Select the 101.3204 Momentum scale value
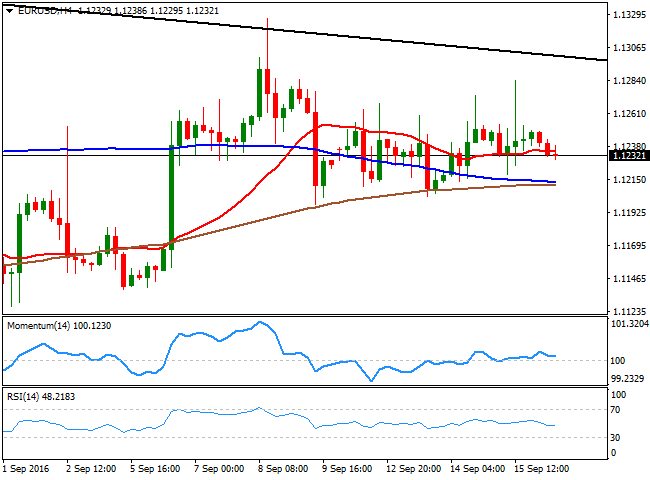Image resolution: width=650 pixels, height=480 pixels. tap(629, 324)
